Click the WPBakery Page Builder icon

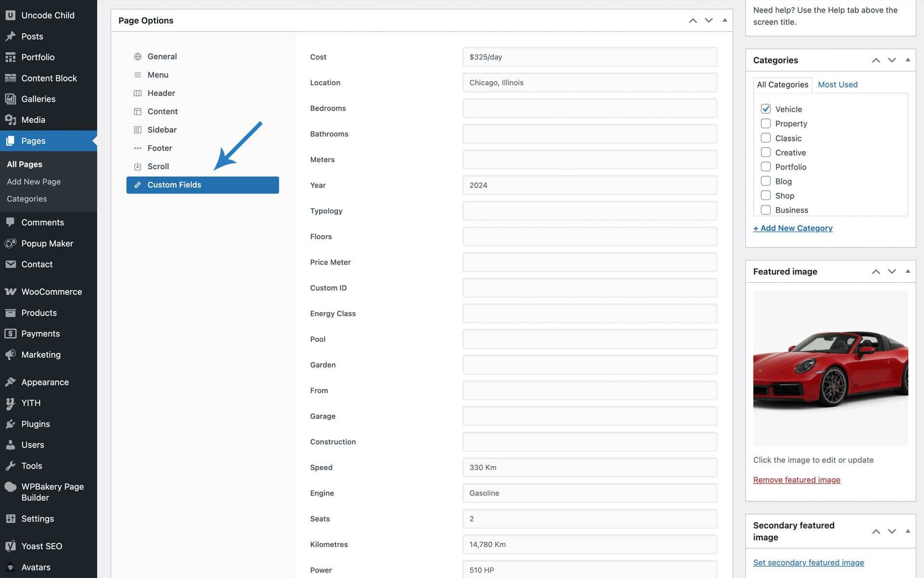[10, 487]
